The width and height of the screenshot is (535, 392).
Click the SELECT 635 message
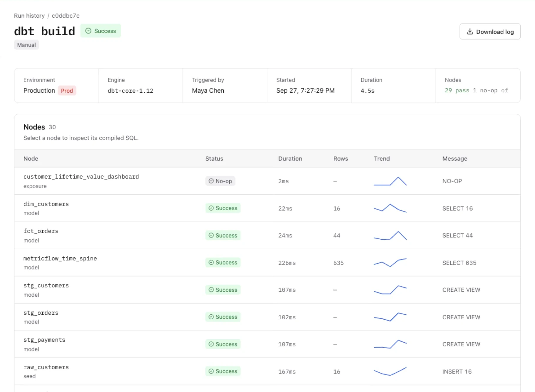point(459,263)
